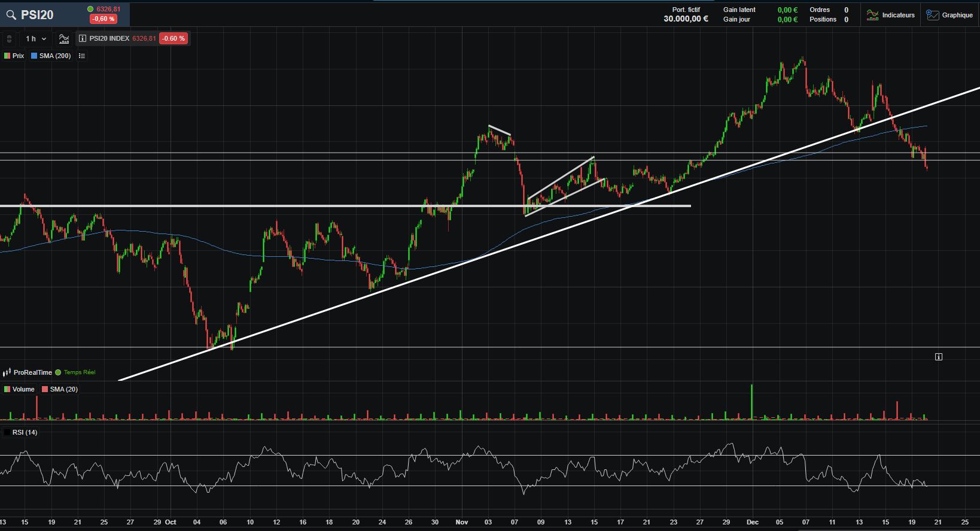Viewport: 980px width, 531px height.
Task: Click the Ordres count label
Action: click(820, 10)
